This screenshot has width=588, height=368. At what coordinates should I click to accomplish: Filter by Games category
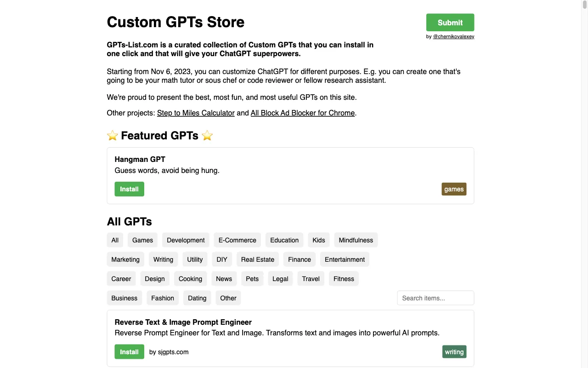pyautogui.click(x=143, y=240)
